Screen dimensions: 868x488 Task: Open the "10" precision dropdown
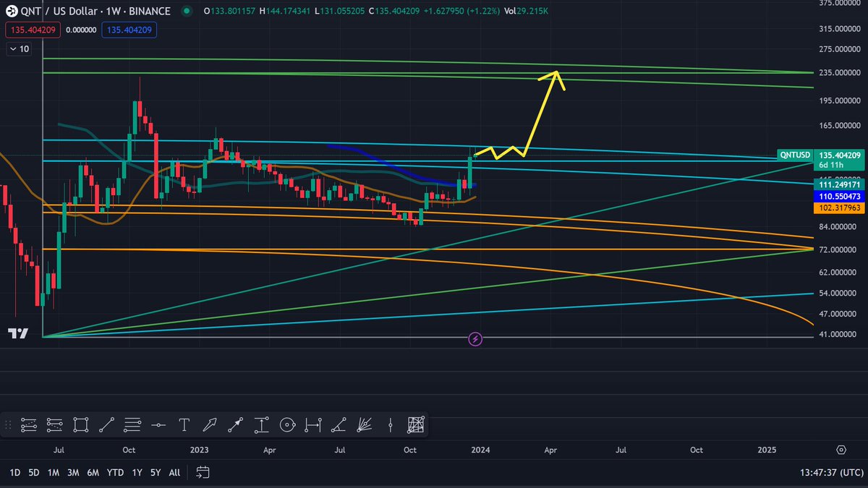coord(18,48)
